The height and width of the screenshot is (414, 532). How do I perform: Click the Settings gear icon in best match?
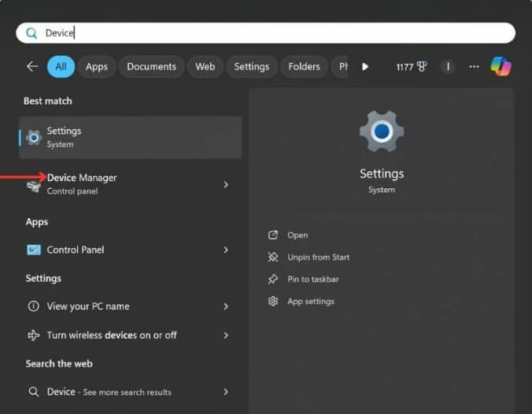coord(34,138)
